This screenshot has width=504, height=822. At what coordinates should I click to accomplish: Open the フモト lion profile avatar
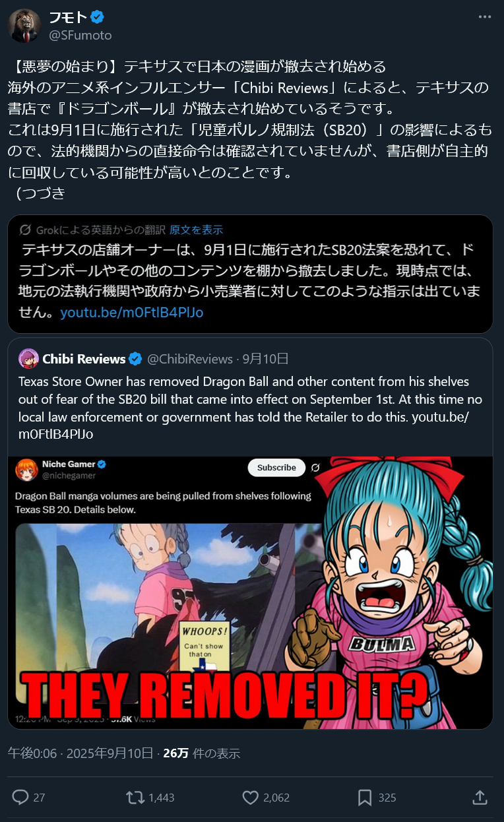(x=24, y=26)
